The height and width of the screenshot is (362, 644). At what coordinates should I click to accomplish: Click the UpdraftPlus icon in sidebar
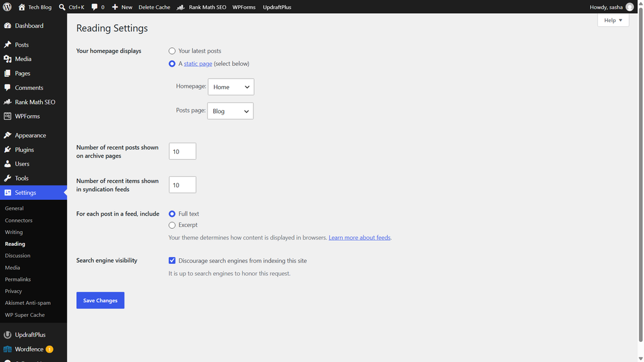coord(8,334)
